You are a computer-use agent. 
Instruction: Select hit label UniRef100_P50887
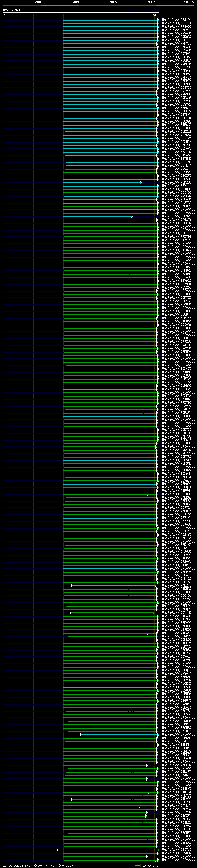pyautogui.click(x=177, y=626)
